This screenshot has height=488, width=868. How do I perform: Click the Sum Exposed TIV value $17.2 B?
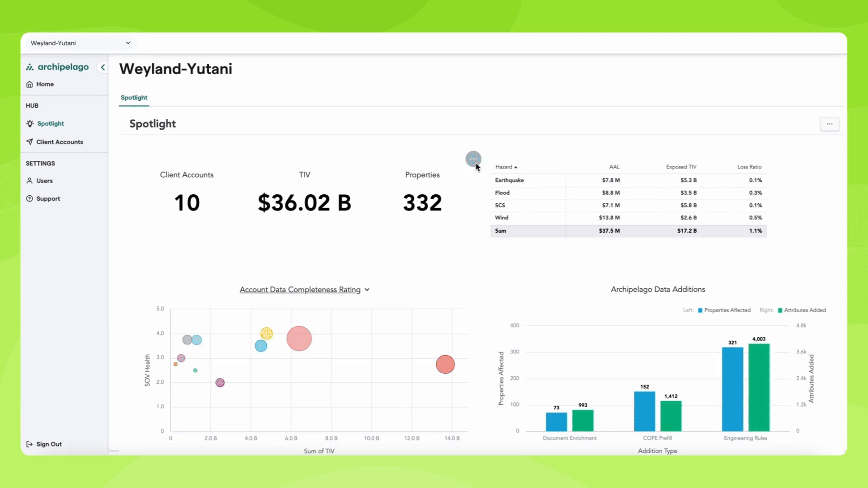click(x=687, y=231)
